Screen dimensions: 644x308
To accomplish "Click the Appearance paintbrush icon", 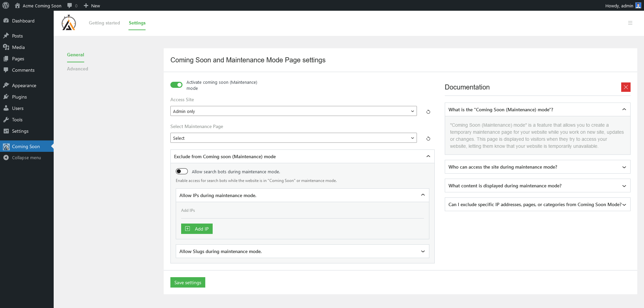I will point(6,85).
